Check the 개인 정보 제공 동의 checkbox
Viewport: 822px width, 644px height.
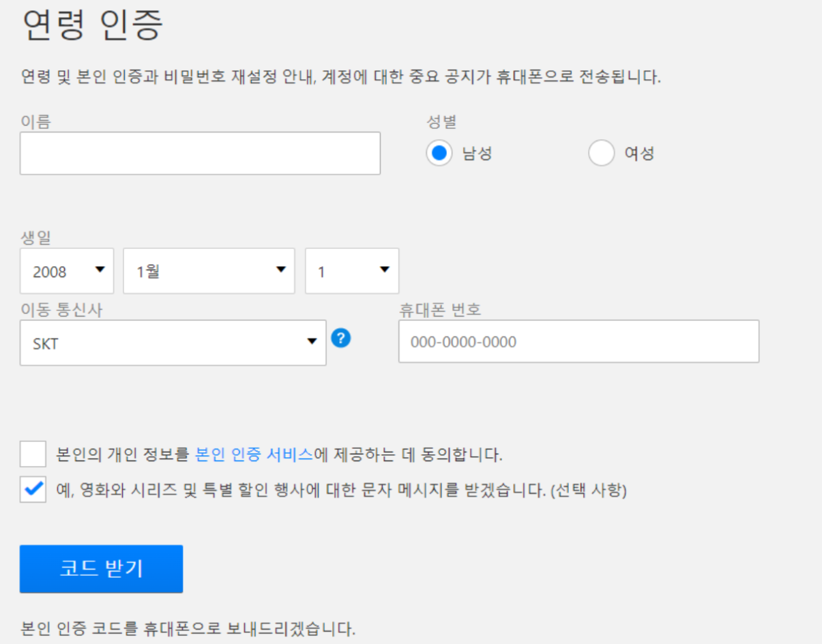[x=33, y=454]
